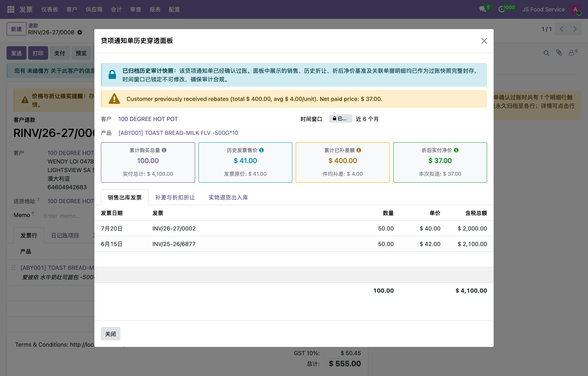Click the 支付 button
Image resolution: width=588 pixels, height=376 pixels.
60,53
